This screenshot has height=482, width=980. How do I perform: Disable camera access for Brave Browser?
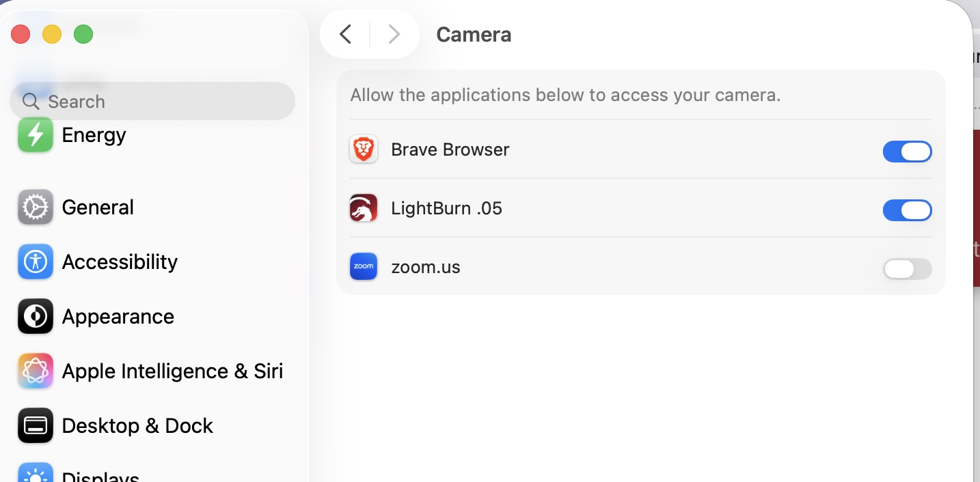pos(907,152)
